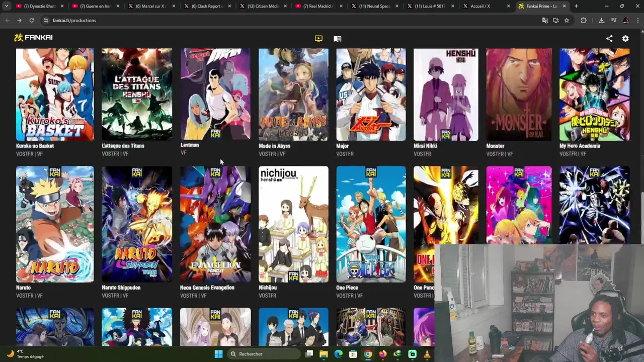The width and height of the screenshot is (644, 362).
Task: Click 'One Piece' title text
Action: [x=347, y=288]
